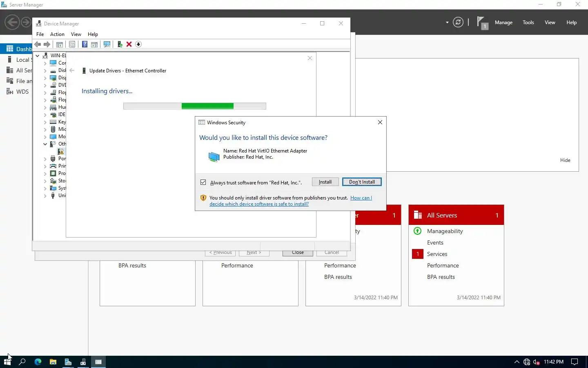This screenshot has width=588, height=368.
Task: Expand the IDE controllers category
Action: [x=45, y=115]
